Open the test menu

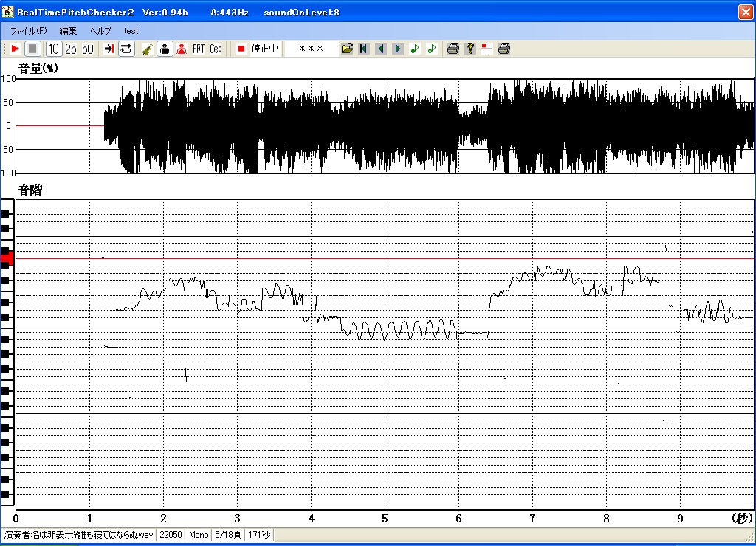click(131, 31)
